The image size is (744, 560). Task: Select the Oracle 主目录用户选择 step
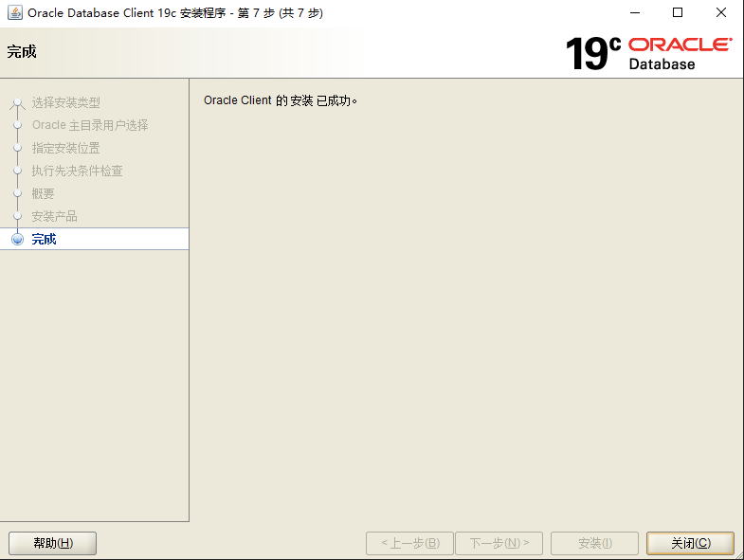(x=90, y=125)
